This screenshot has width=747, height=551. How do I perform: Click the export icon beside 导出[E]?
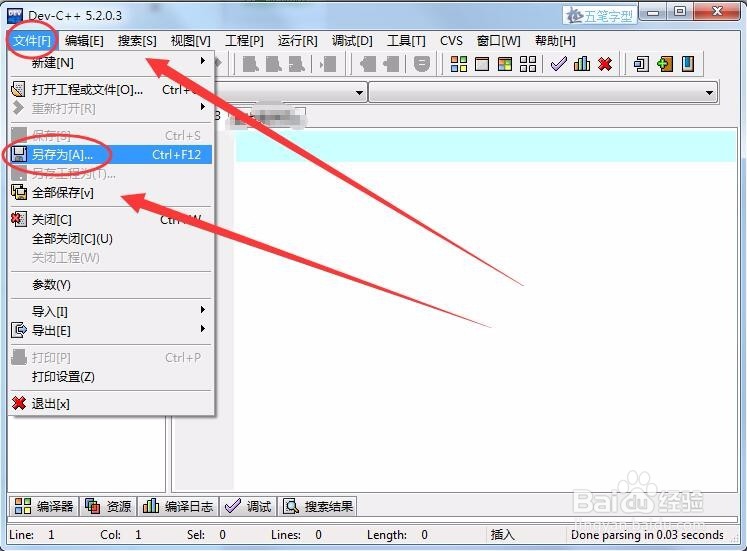pos(19,330)
